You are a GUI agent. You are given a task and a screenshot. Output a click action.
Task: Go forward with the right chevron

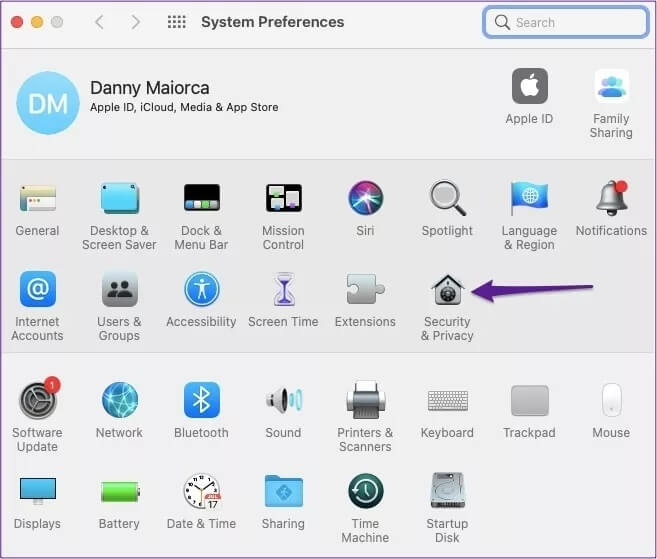(x=135, y=22)
